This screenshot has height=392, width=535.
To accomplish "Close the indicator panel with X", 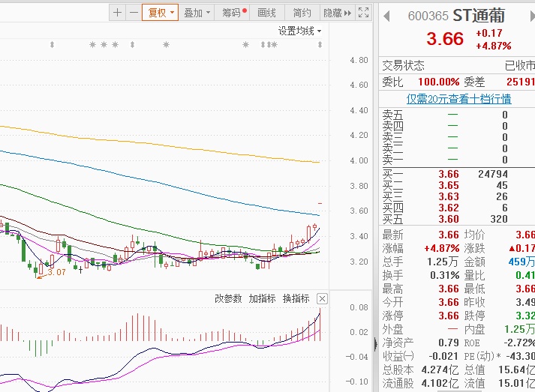I will click(322, 298).
